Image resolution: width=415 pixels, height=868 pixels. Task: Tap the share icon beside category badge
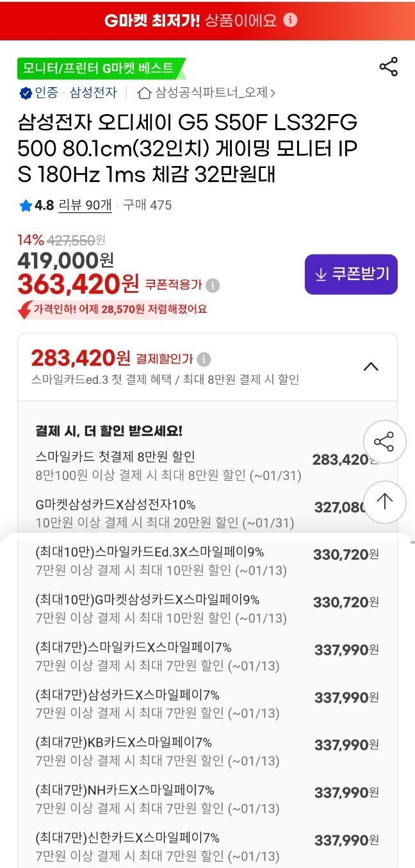[388, 67]
